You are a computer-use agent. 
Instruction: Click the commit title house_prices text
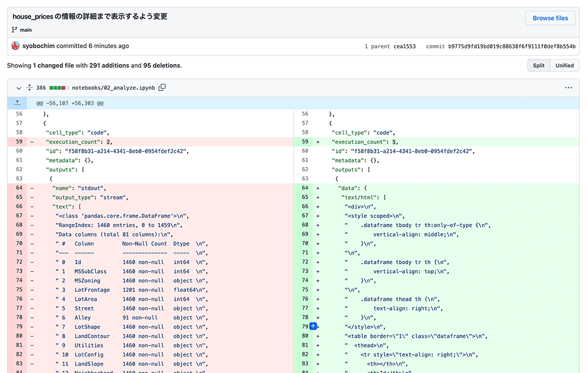coord(89,16)
